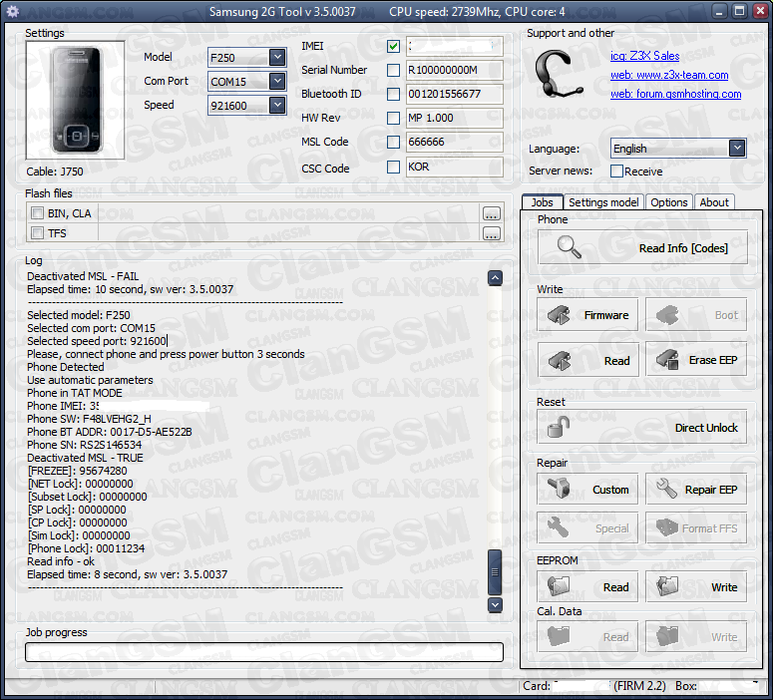Check the TFS flash file box

tap(37, 232)
